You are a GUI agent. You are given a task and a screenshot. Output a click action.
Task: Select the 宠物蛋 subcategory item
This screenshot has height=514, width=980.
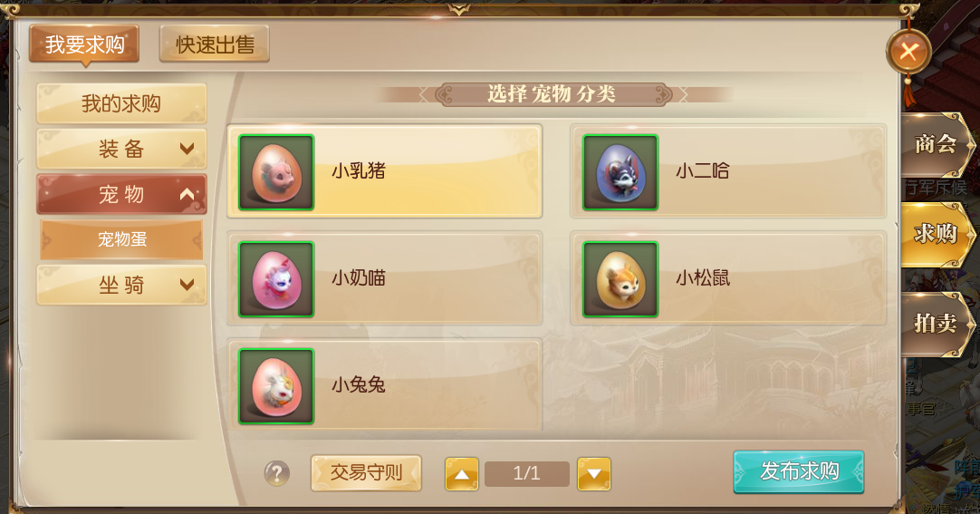(122, 238)
